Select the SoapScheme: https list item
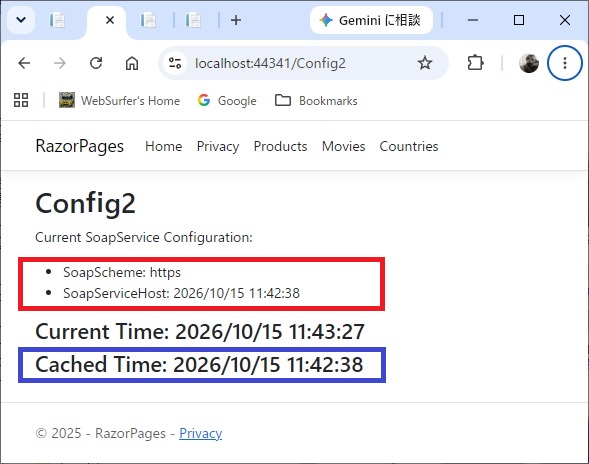Screen dimensions: 589x464 point(122,272)
